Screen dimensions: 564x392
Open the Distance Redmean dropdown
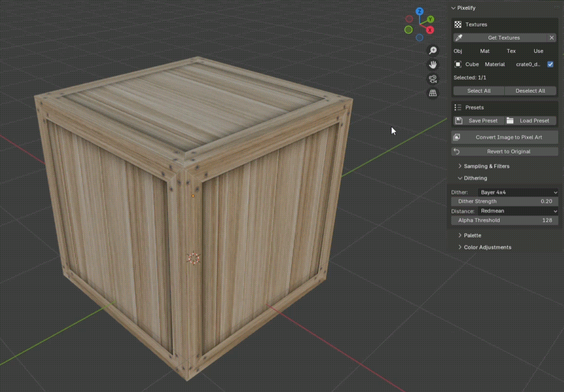tap(519, 211)
